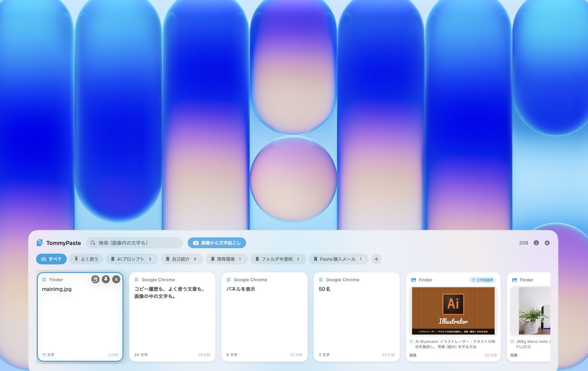
Task: Add a new folder with plus button
Action: coord(376,259)
